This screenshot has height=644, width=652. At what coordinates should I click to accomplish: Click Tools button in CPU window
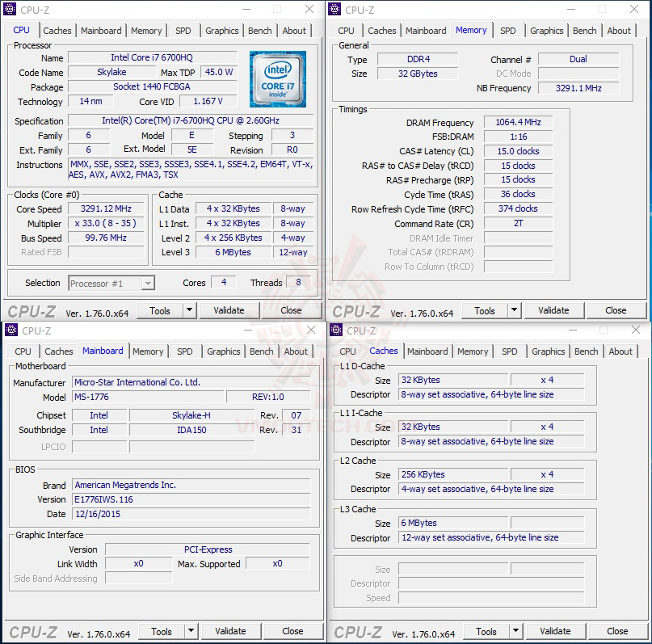(x=160, y=310)
